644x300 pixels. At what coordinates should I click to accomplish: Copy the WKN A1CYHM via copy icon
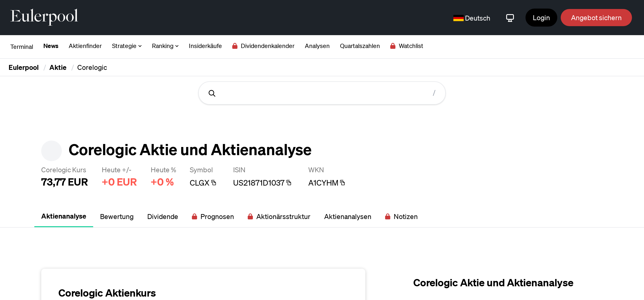(x=342, y=183)
